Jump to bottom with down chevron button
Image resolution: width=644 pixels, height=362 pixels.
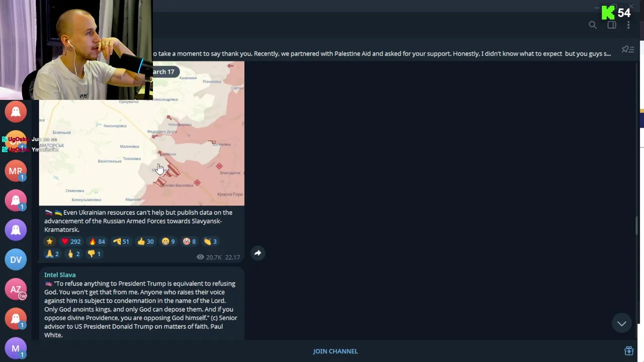point(622,323)
